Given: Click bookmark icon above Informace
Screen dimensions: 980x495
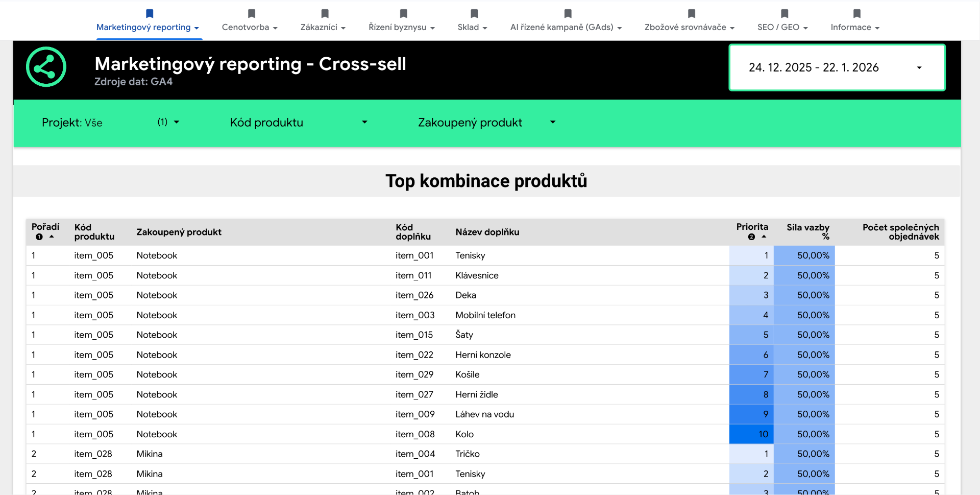Looking at the screenshot, I should pyautogui.click(x=856, y=14).
